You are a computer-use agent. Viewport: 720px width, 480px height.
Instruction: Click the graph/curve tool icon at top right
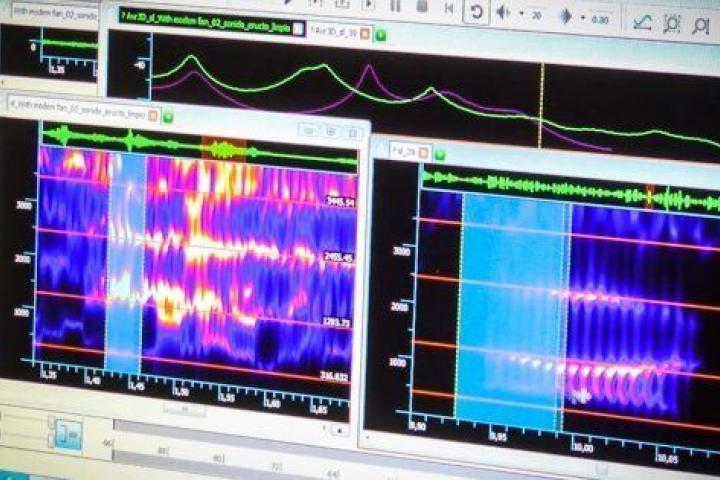pos(644,21)
